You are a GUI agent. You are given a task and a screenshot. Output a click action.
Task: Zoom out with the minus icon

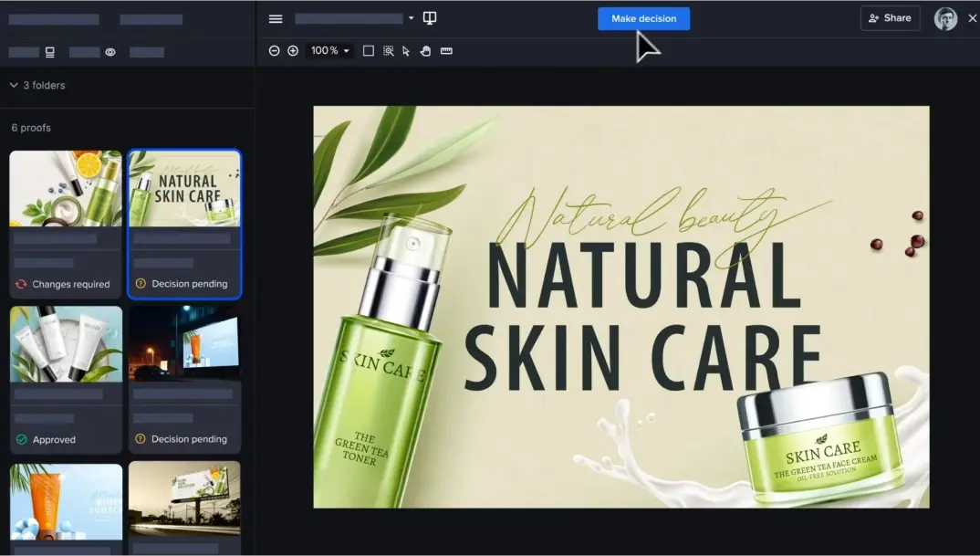pyautogui.click(x=274, y=51)
